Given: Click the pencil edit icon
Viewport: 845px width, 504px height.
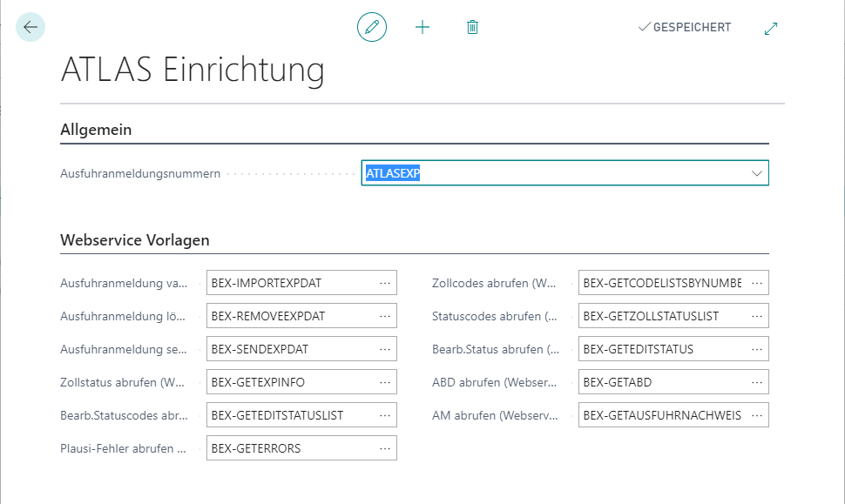Looking at the screenshot, I should click(372, 27).
